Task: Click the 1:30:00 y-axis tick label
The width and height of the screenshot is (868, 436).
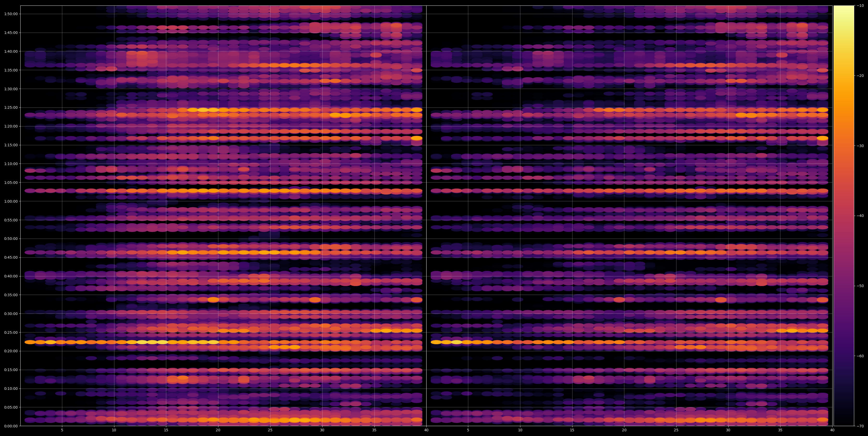Action: click(11, 89)
